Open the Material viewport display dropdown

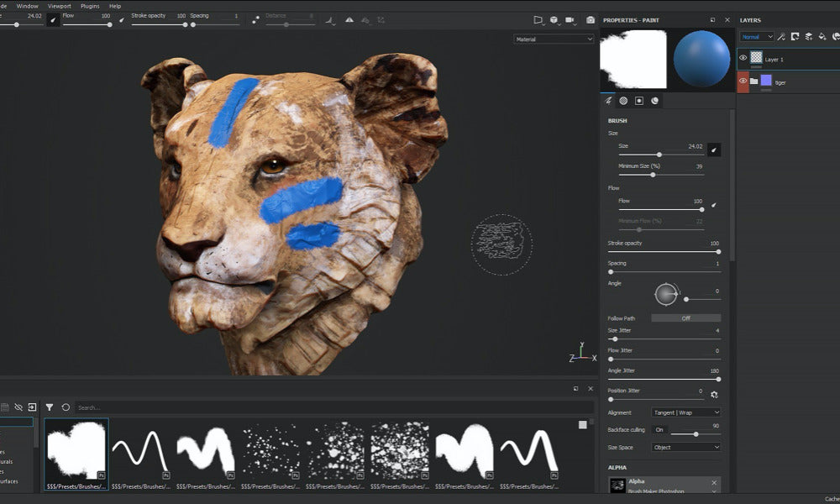554,39
